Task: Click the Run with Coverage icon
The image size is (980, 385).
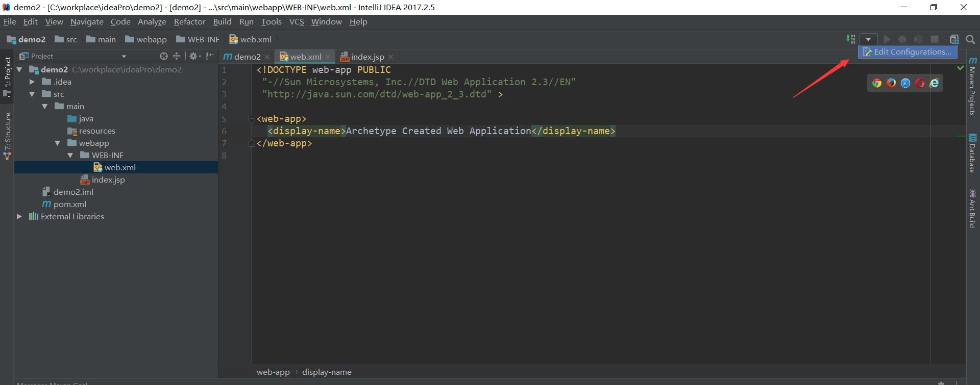Action: click(918, 39)
